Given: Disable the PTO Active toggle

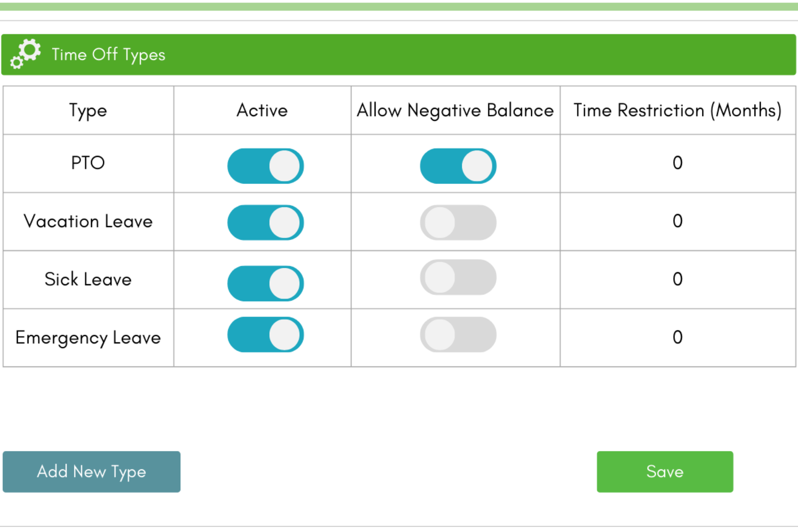Looking at the screenshot, I should tap(265, 166).
